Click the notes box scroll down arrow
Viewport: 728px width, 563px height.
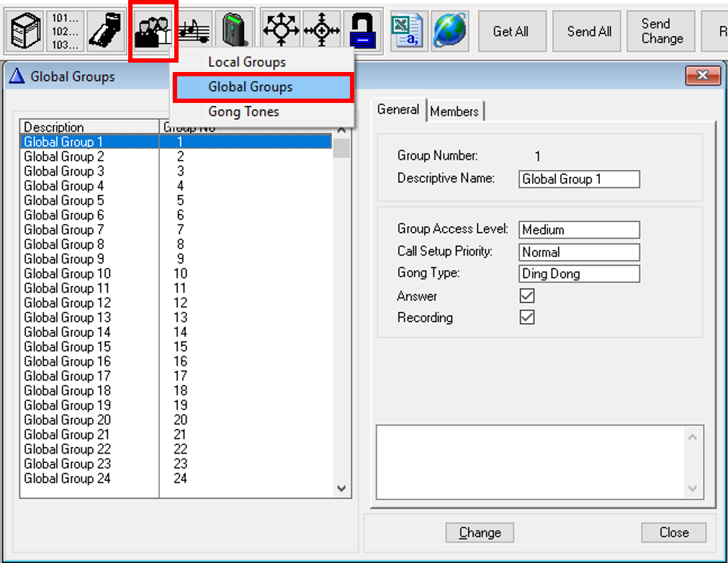click(692, 488)
